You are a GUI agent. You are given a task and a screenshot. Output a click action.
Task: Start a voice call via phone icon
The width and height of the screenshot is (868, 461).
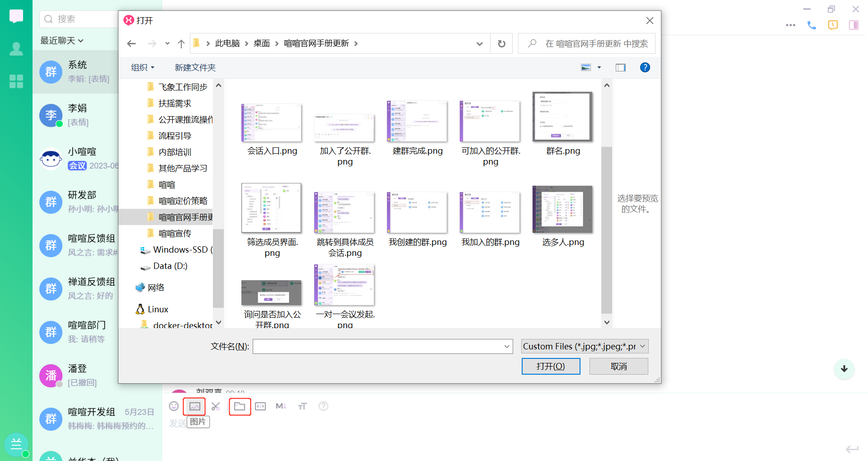811,25
